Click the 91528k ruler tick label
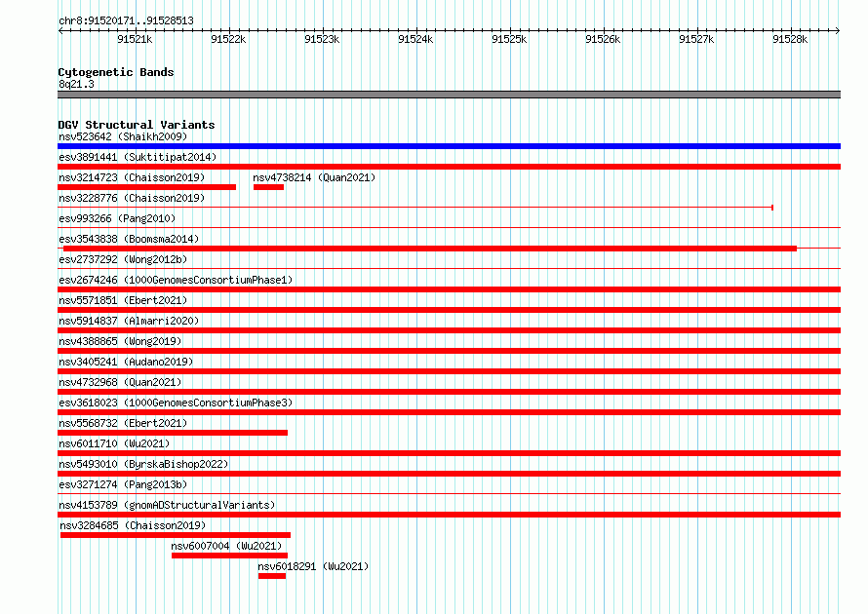Screen dimensions: 868x614 point(789,39)
